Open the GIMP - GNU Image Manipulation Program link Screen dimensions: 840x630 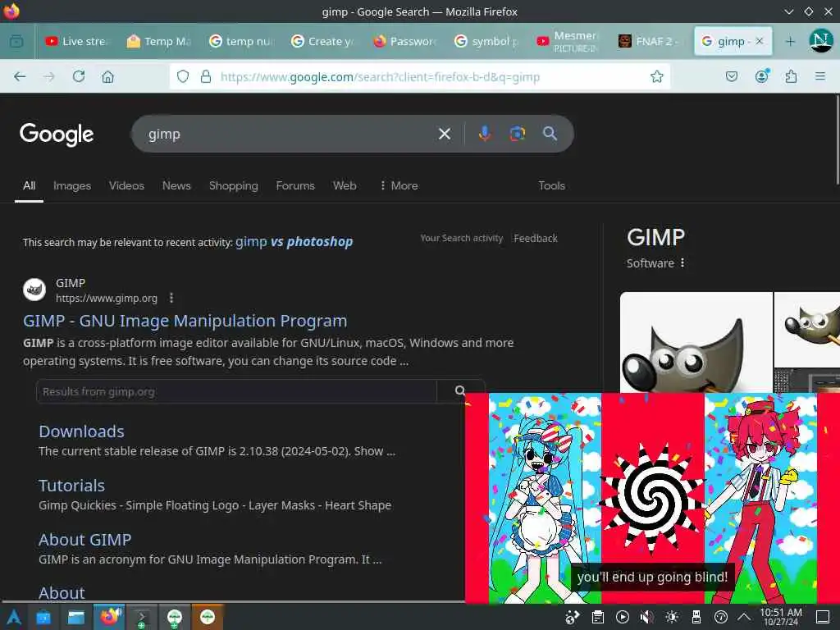(x=185, y=321)
